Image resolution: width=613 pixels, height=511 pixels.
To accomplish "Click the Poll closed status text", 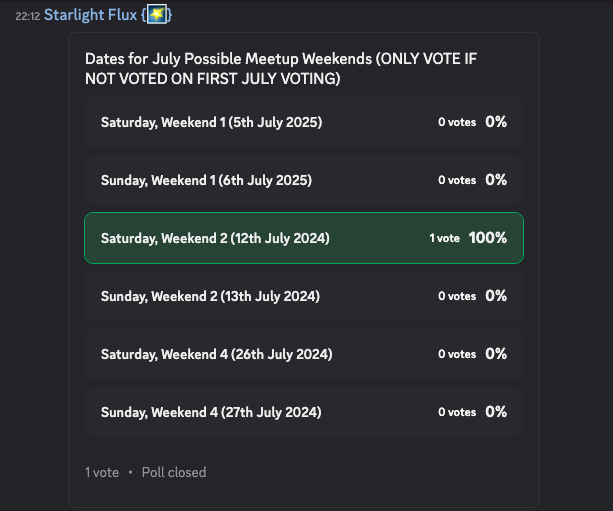I will point(174,472).
